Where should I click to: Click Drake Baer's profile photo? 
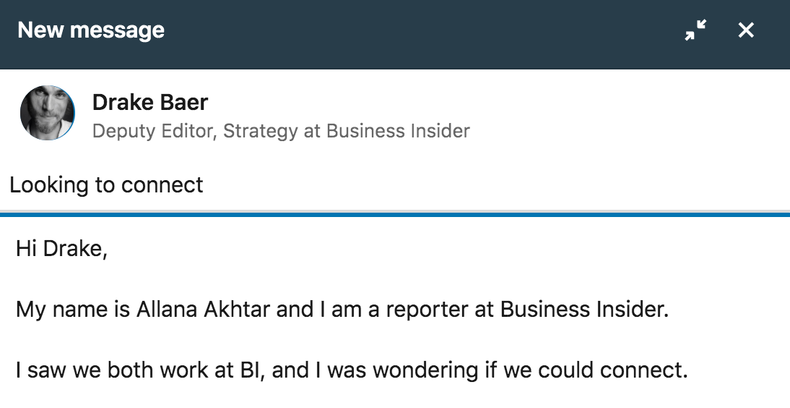tap(48, 113)
